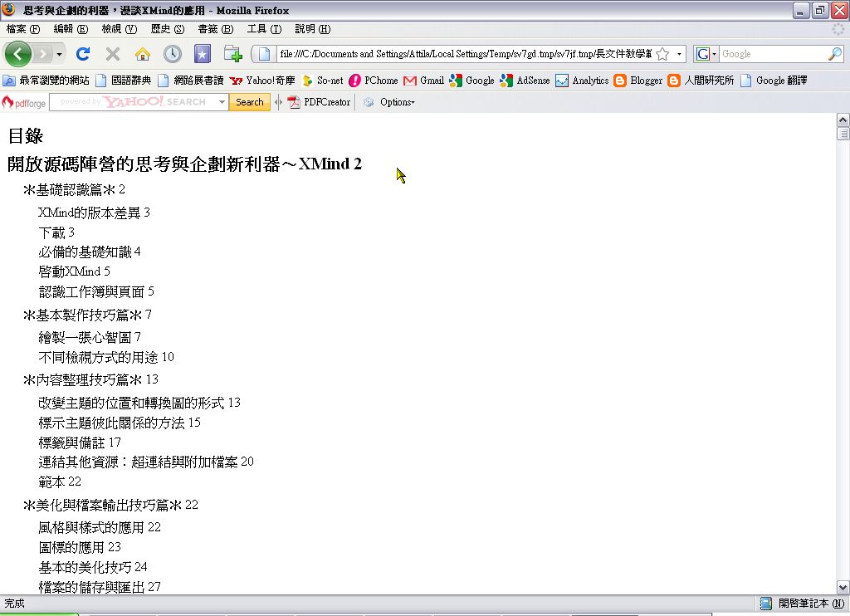Click 開啓筆記本 (N) in the status bar
Screen dimensions: 850x616
[804, 604]
